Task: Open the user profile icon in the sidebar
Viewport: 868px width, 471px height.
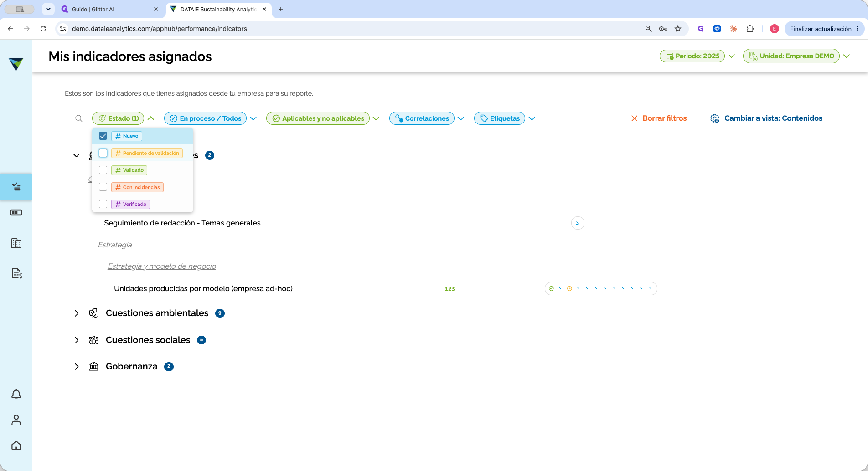Action: pos(16,420)
